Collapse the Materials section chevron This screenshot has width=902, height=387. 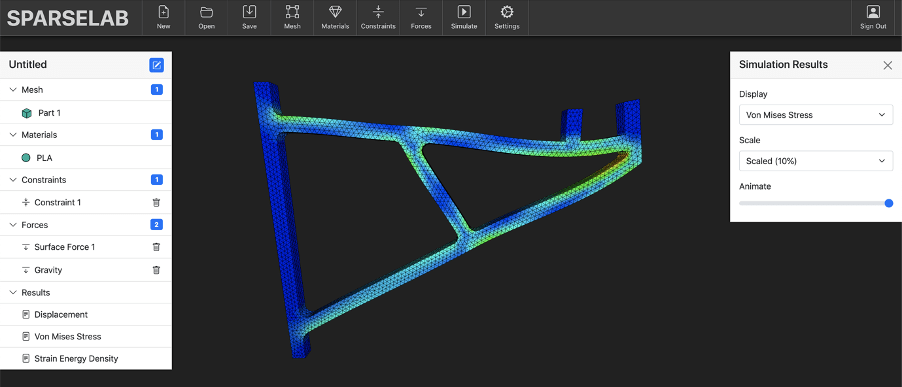click(13, 135)
